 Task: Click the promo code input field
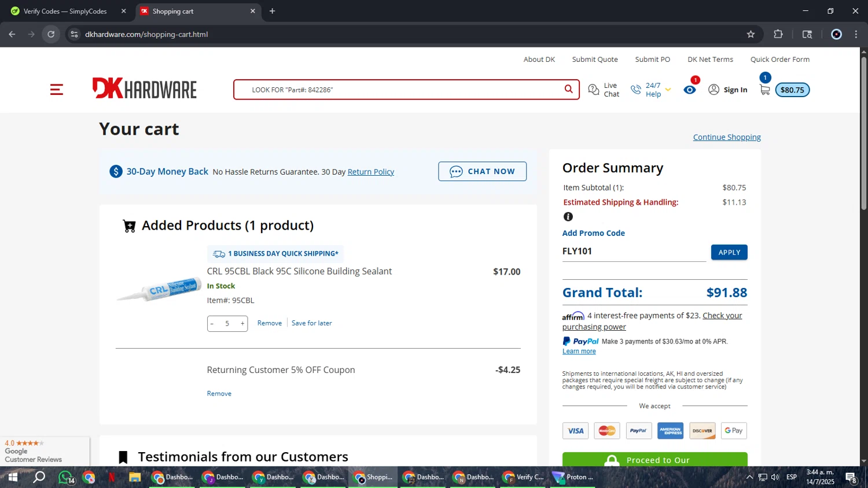[x=634, y=252]
